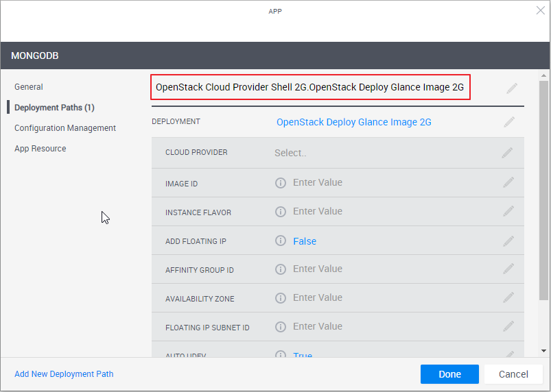The width and height of the screenshot is (551, 392).
Task: Click Add New Deployment Path link
Action: point(64,374)
